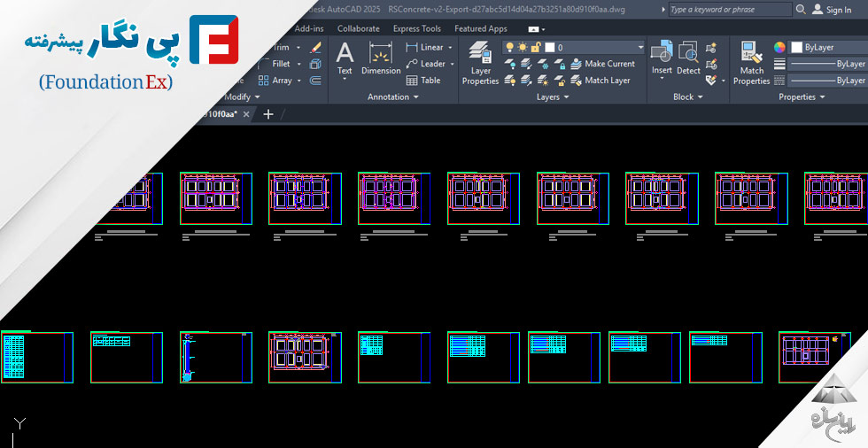Image resolution: width=868 pixels, height=448 pixels.
Task: Expand the Annotation panel
Action: click(x=393, y=97)
